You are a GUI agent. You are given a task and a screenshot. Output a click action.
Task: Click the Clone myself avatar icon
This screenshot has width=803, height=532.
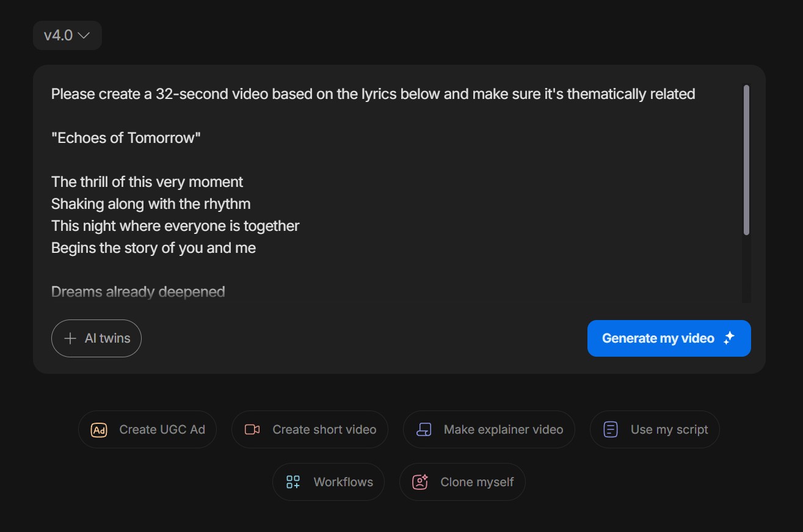420,483
